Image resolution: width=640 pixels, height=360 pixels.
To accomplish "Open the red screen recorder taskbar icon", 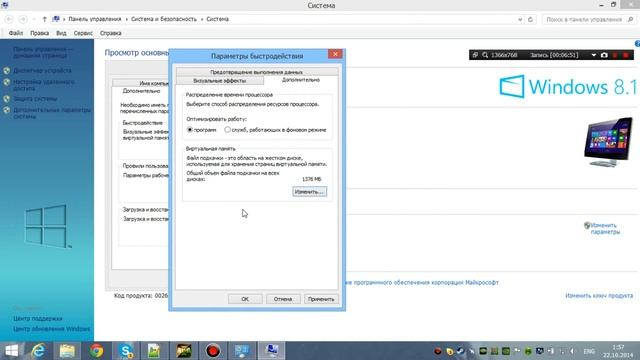I will click(213, 351).
